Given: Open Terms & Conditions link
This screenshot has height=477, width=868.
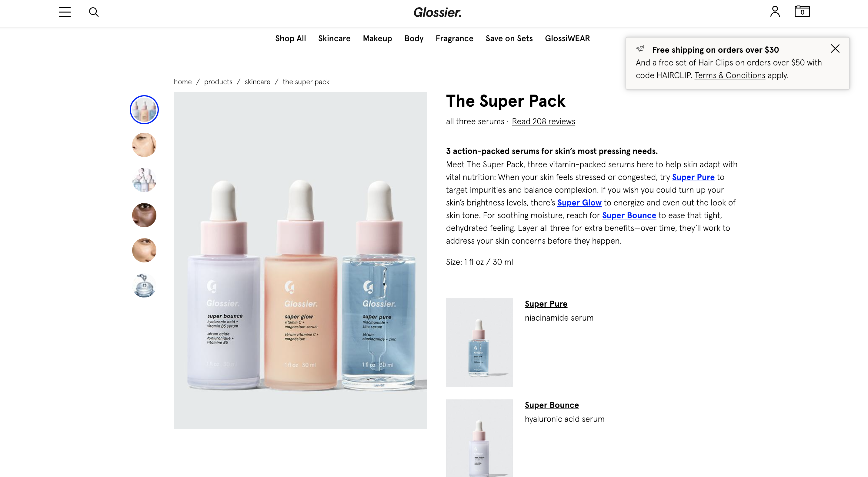Looking at the screenshot, I should click(730, 75).
